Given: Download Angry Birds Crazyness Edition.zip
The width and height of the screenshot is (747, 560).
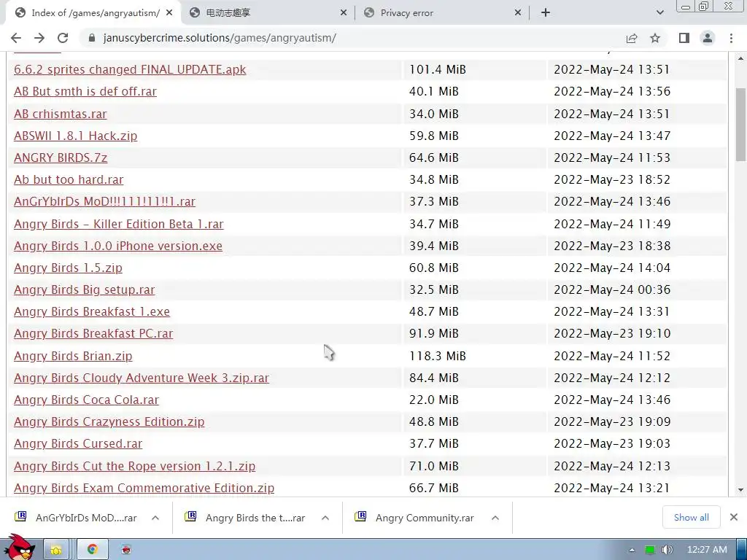Looking at the screenshot, I should click(109, 421).
